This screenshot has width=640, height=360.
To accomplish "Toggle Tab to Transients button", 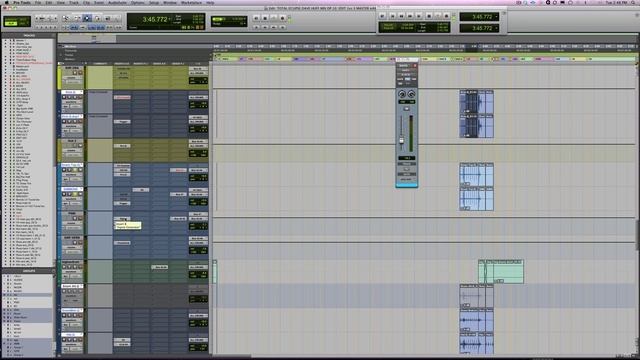I will tap(74, 27).
